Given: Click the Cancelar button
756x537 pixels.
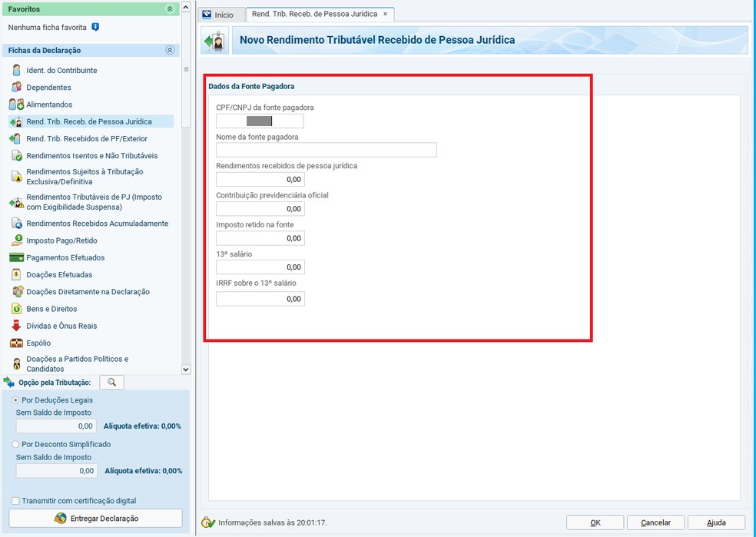Looking at the screenshot, I should pos(655,522).
